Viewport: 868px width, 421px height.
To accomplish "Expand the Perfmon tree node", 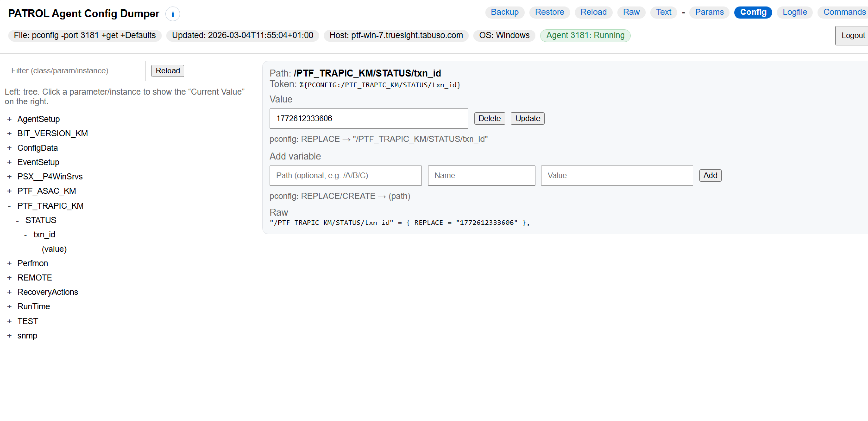I will [x=9, y=263].
